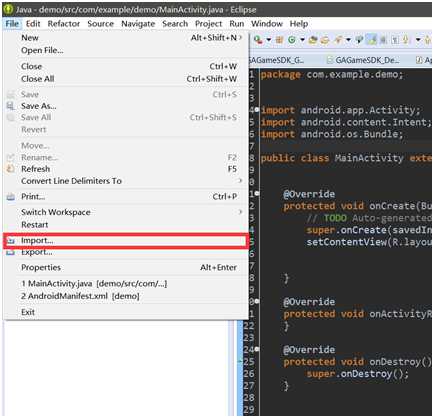The height and width of the screenshot is (418, 434).
Task: Click the Print menu printer icon
Action: pos(11,197)
